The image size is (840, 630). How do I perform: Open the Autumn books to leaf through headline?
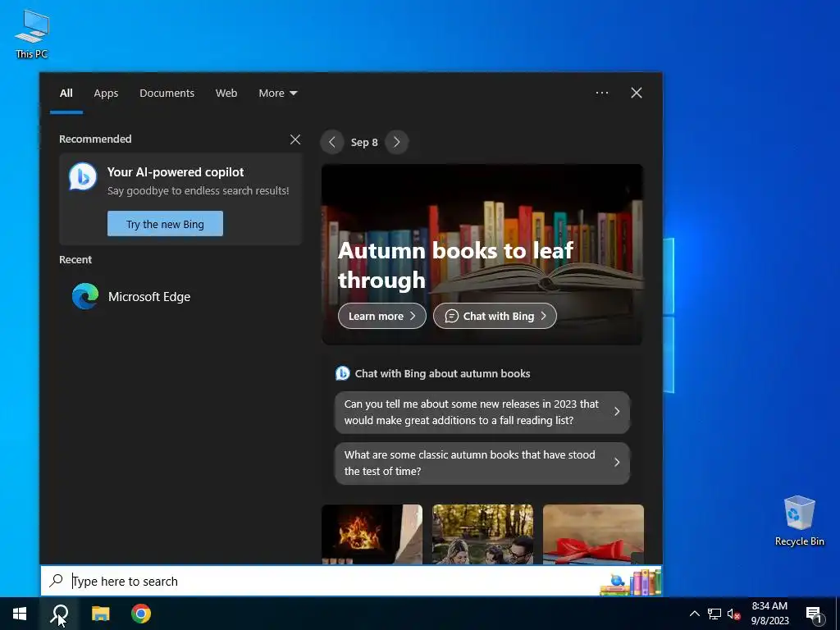pyautogui.click(x=455, y=265)
